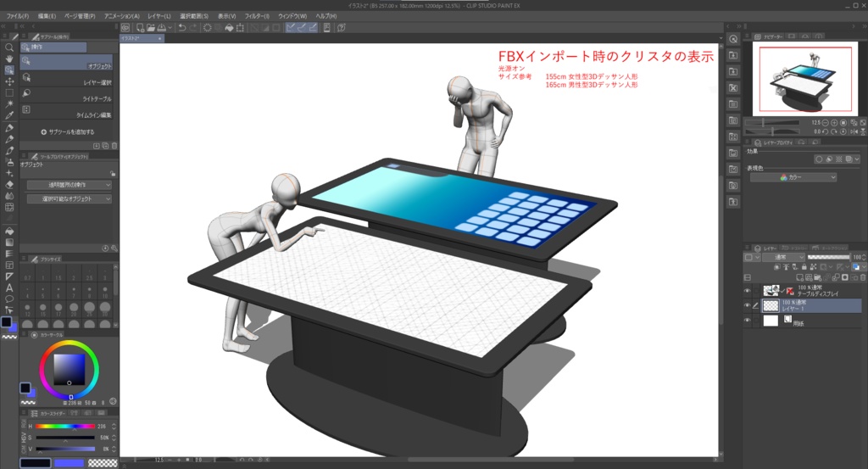
Task: Click the Zoom out minus icon in Navigator
Action: 825,123
